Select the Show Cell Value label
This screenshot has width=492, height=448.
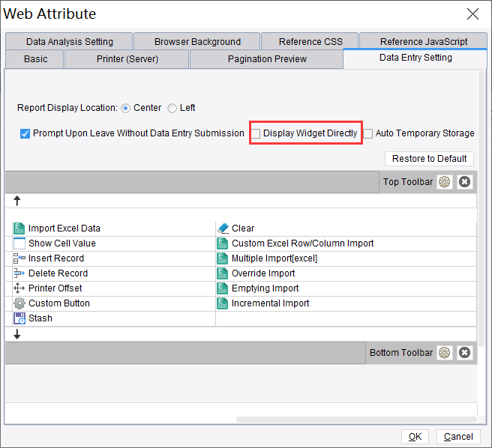tap(62, 243)
